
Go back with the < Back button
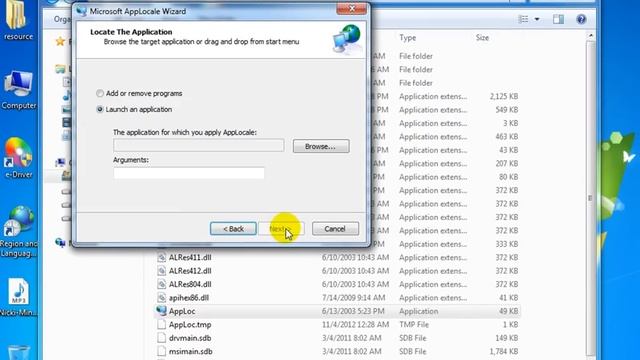pyautogui.click(x=233, y=229)
